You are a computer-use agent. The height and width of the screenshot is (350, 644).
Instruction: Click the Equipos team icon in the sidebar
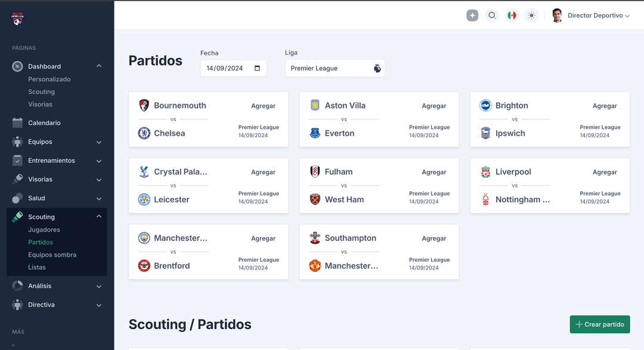pyautogui.click(x=17, y=142)
